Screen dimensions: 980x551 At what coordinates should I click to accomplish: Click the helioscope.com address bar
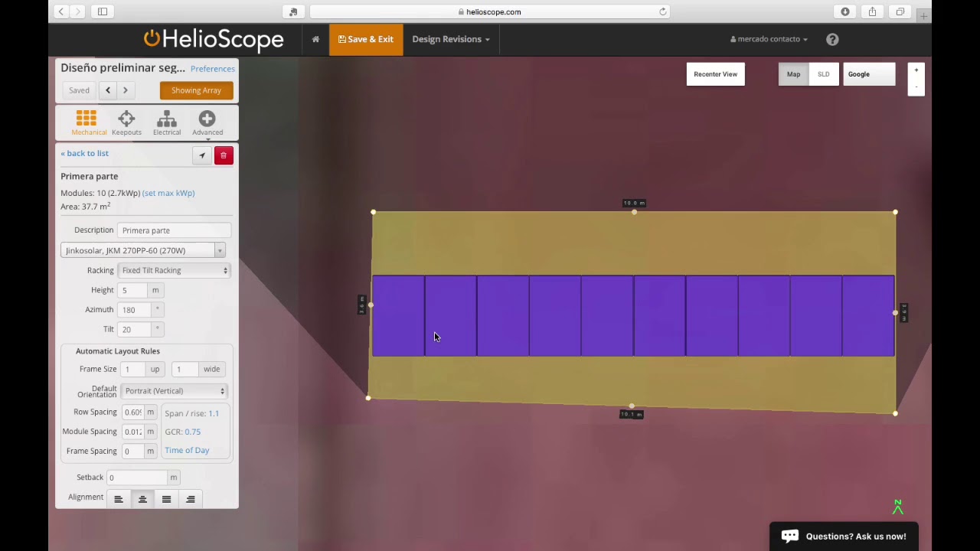click(490, 11)
